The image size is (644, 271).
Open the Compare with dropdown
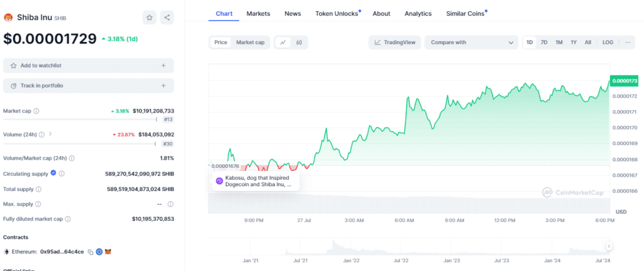coord(472,42)
